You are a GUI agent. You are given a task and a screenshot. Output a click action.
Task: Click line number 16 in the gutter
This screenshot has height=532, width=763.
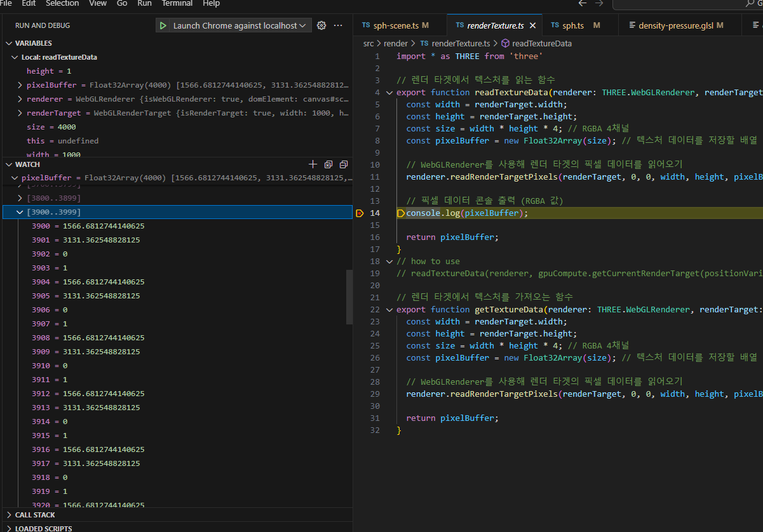[375, 237]
